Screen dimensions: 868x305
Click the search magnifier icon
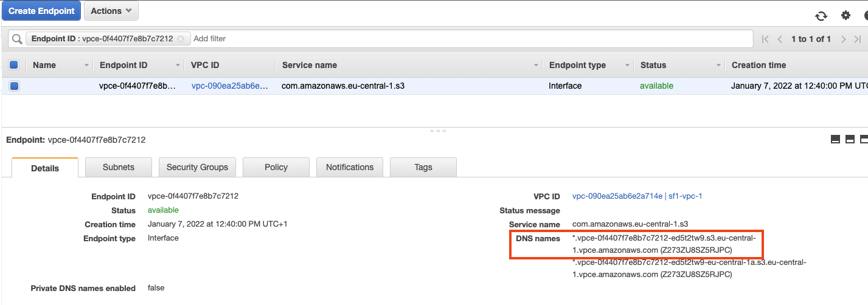16,39
